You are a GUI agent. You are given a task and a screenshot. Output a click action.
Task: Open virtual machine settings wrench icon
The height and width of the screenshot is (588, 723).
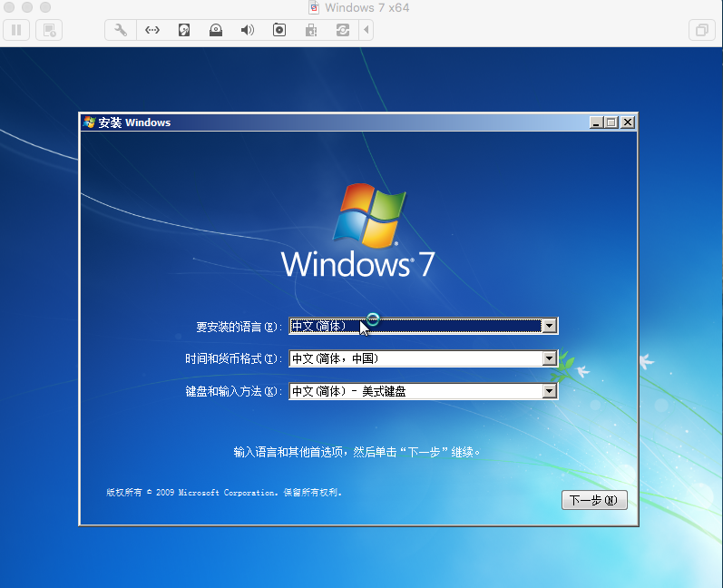[x=121, y=31]
